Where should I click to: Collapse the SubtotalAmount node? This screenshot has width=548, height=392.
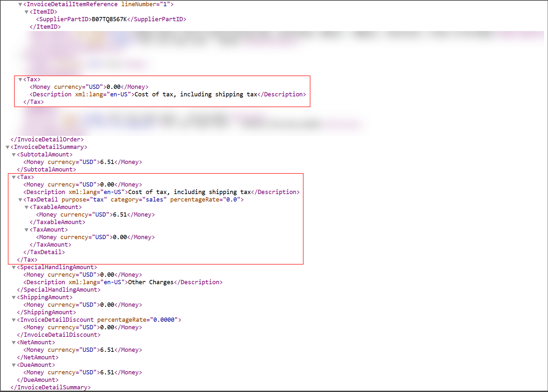[x=14, y=155]
